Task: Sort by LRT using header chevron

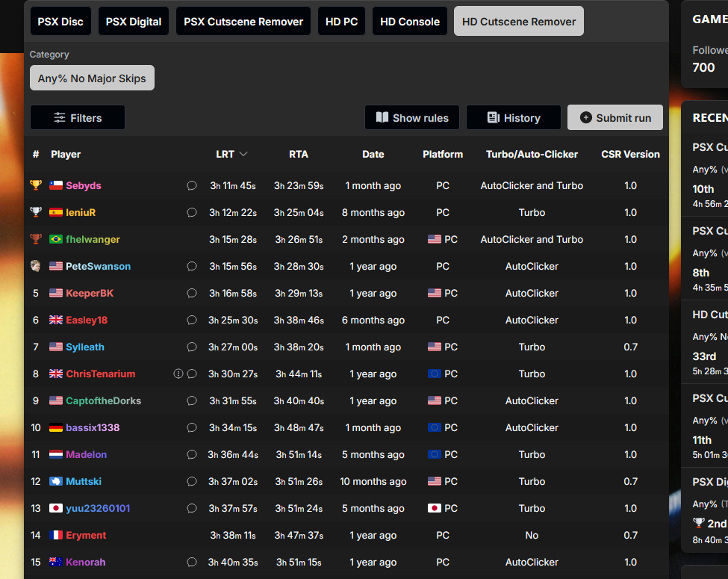Action: 243,155
